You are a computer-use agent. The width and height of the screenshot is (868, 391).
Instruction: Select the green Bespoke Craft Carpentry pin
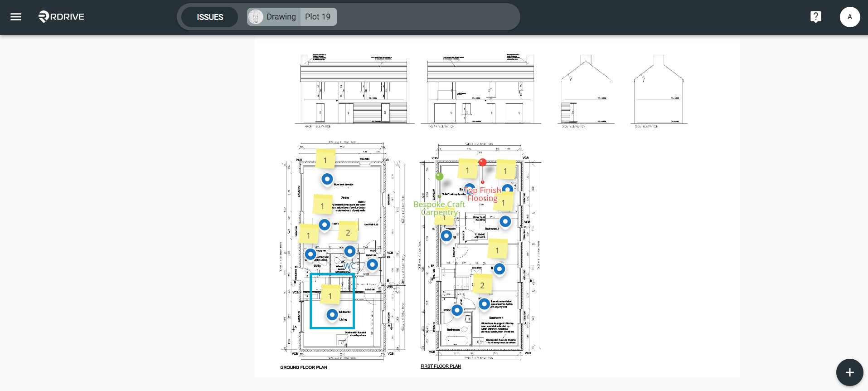click(x=439, y=176)
